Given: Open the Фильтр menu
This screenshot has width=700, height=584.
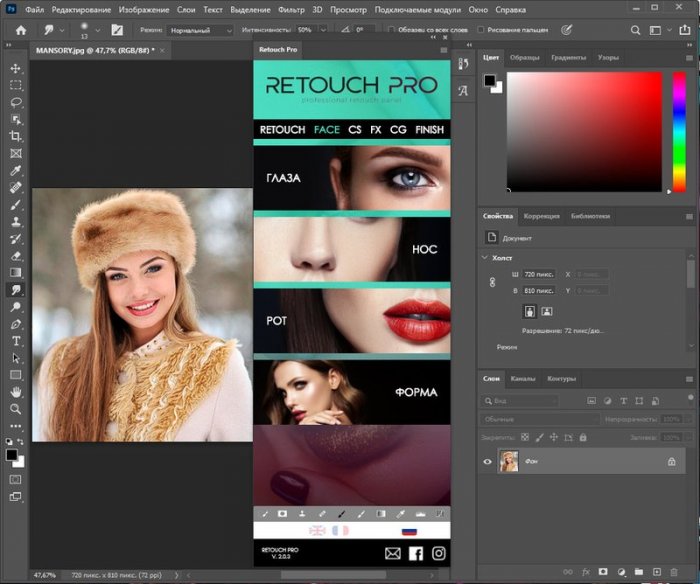Looking at the screenshot, I should point(291,9).
